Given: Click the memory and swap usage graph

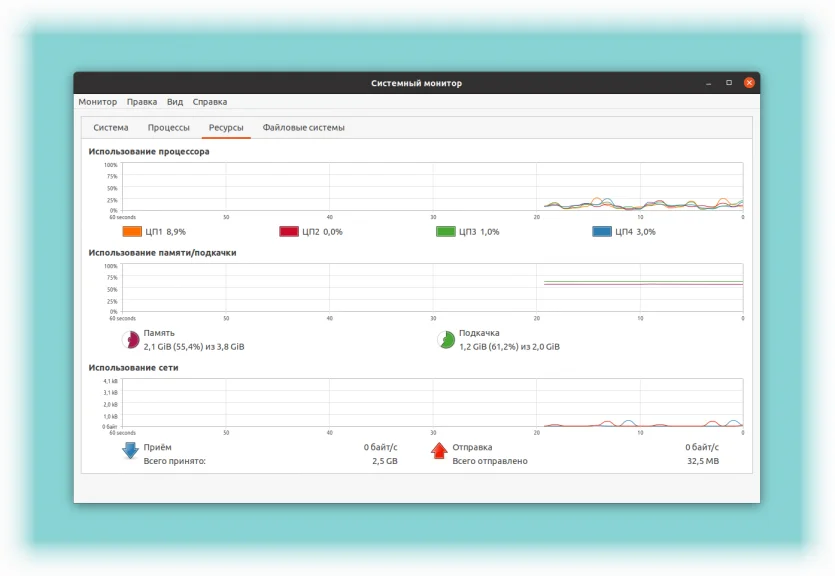Looking at the screenshot, I should coord(432,287).
